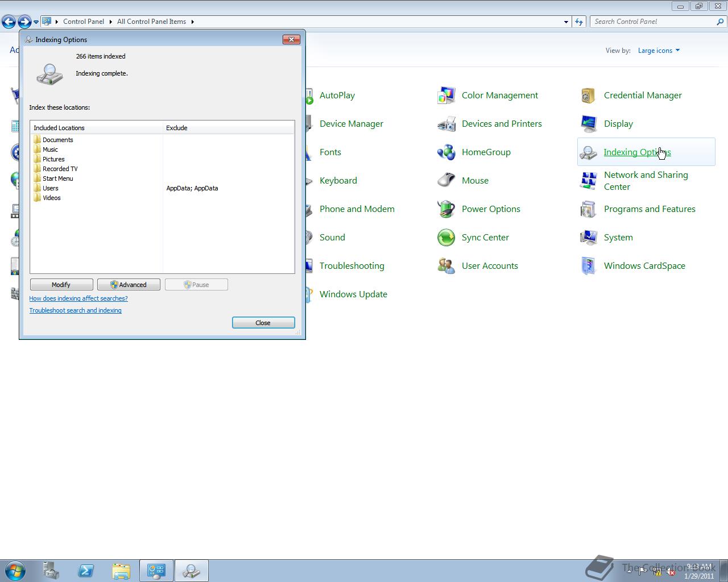Click the HomeGroup icon
Screen dimensions: 728x582
click(x=446, y=152)
